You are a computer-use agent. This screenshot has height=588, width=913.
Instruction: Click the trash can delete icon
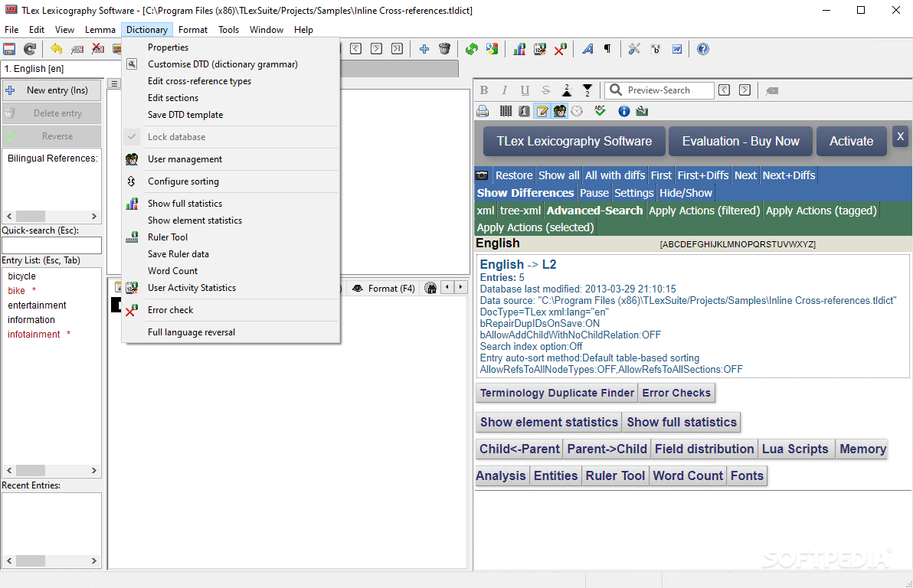click(444, 49)
